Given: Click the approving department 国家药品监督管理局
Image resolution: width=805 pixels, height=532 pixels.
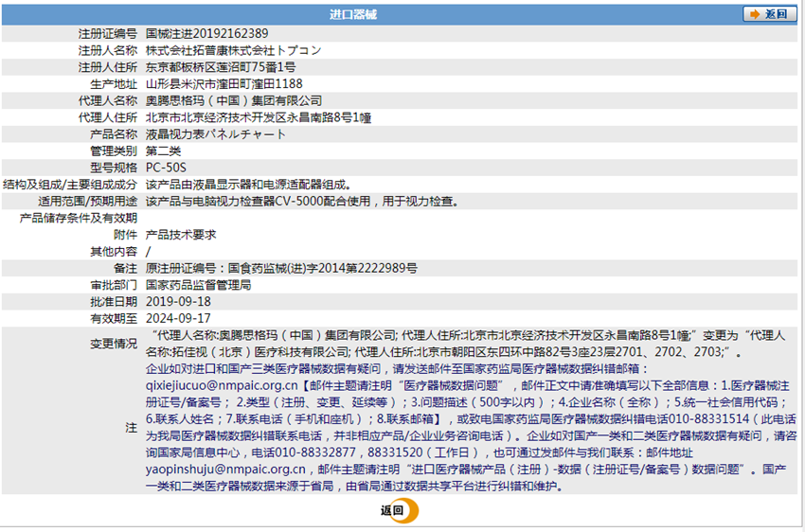Looking at the screenshot, I should click(x=198, y=285).
